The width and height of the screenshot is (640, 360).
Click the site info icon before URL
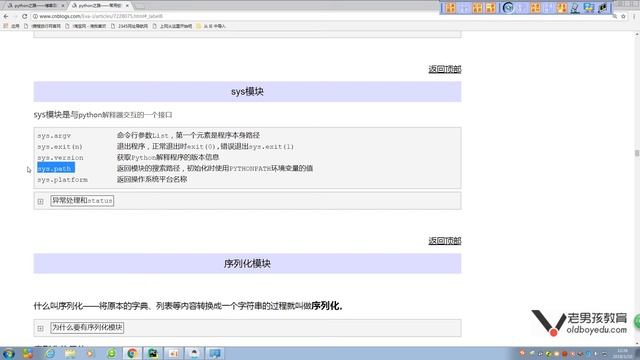pyautogui.click(x=35, y=16)
